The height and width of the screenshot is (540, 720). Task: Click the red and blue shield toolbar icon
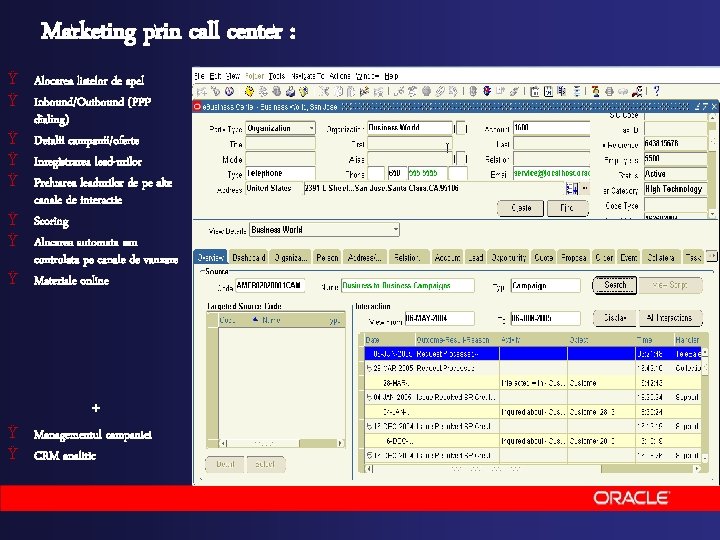[x=487, y=91]
